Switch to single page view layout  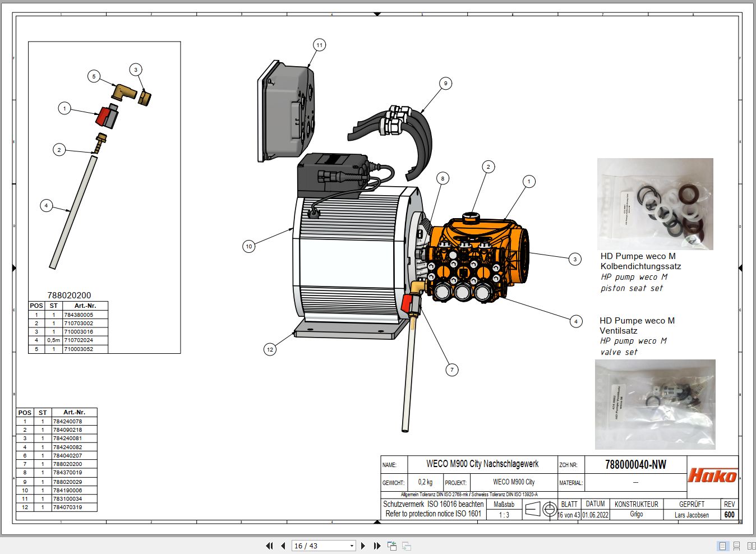click(722, 546)
